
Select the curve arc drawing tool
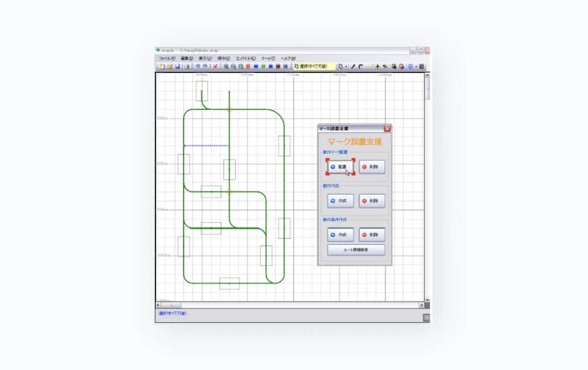(360, 66)
